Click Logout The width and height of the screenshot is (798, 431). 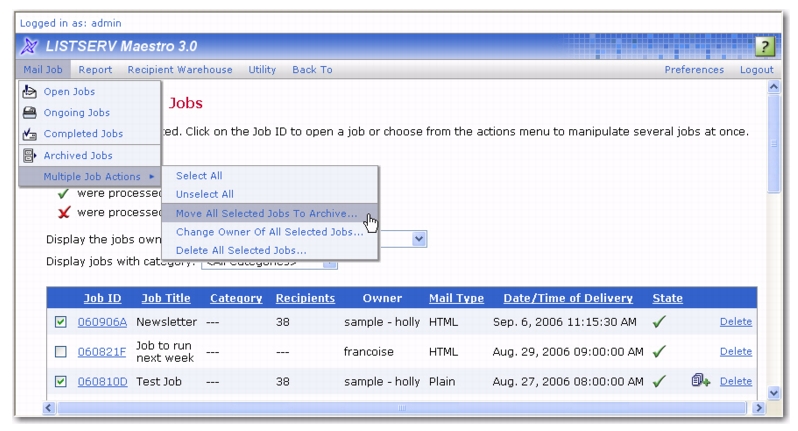757,70
